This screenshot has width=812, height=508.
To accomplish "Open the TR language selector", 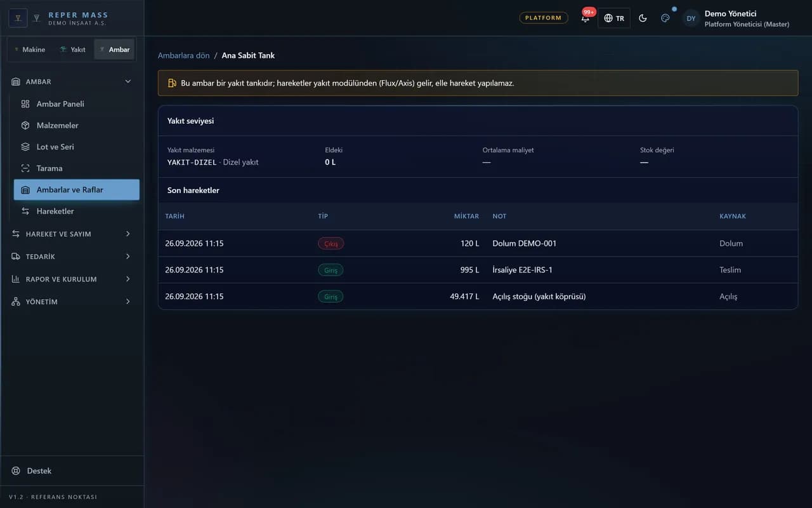I will pyautogui.click(x=614, y=18).
